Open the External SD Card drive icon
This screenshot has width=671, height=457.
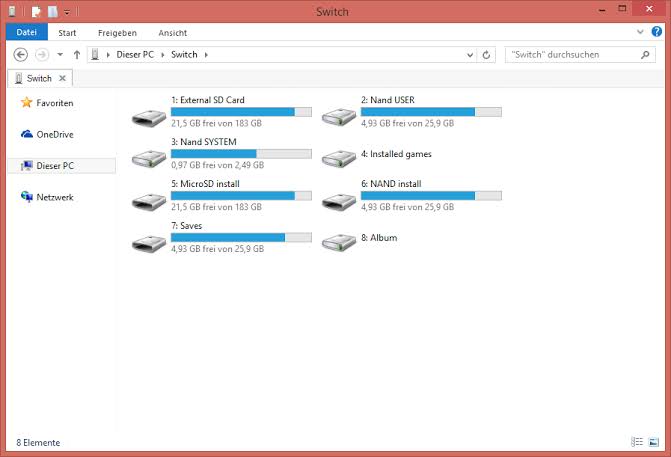[149, 118]
